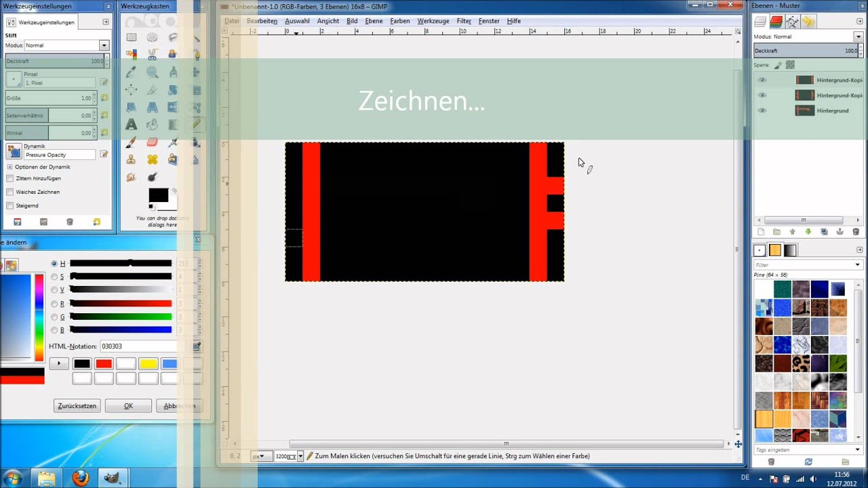Image resolution: width=868 pixels, height=488 pixels.
Task: Click the yellow color history swatch
Action: pyautogui.click(x=149, y=364)
